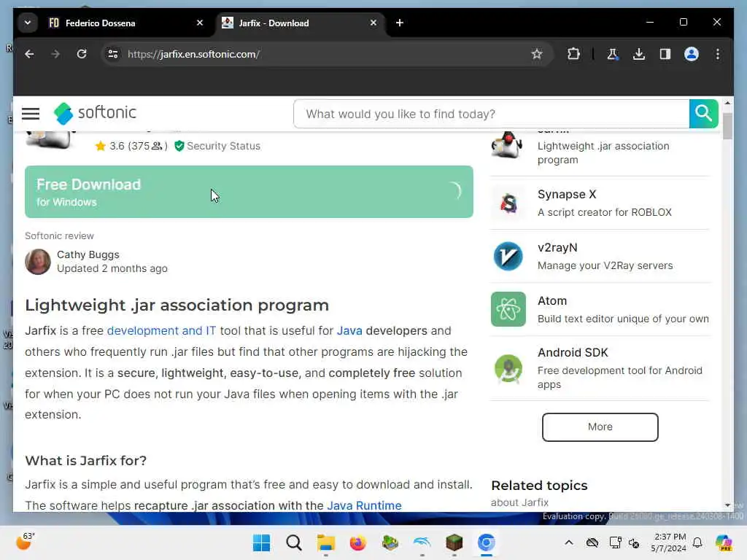This screenshot has width=747, height=560.
Task: Close the Jarfix - Download tab
Action: tap(373, 23)
